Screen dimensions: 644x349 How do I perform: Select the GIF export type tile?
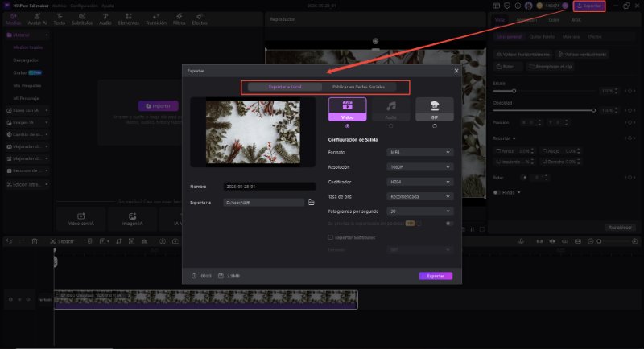[435, 109]
